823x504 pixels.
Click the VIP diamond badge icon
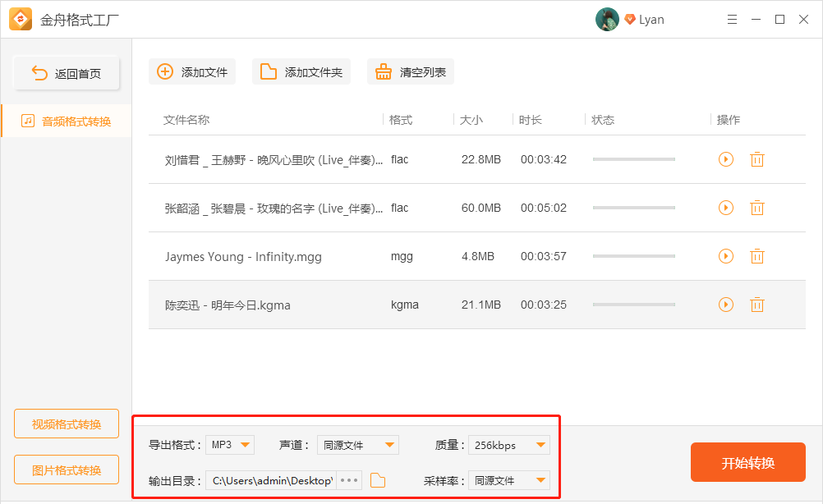pyautogui.click(x=630, y=20)
